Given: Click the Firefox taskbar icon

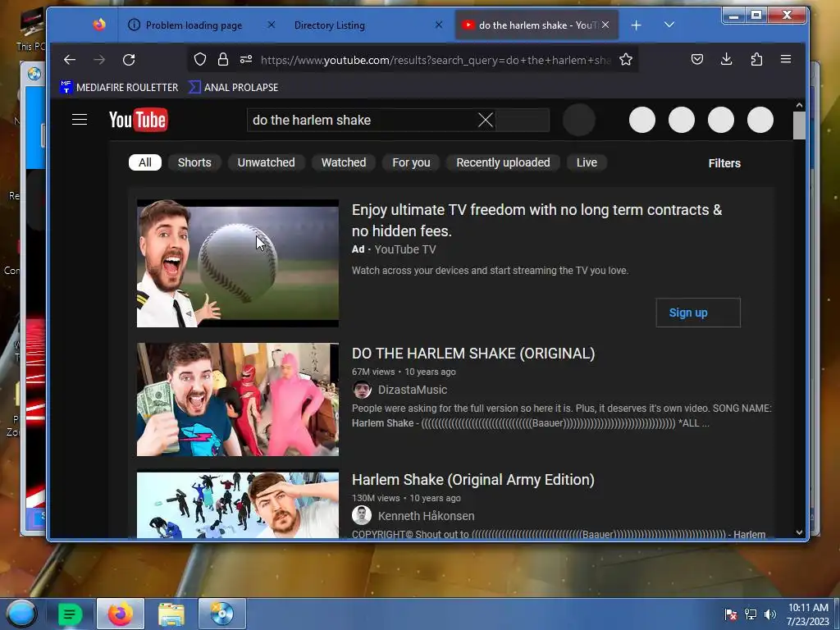Looking at the screenshot, I should 121,614.
